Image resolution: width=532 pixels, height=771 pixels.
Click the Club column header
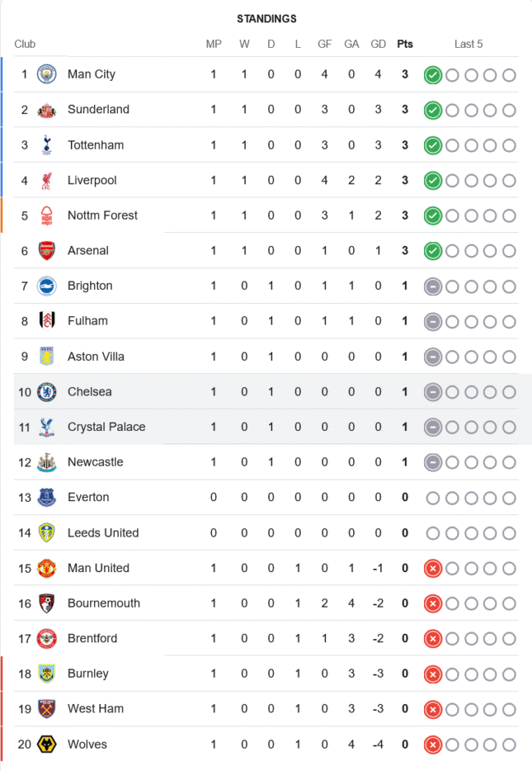click(x=25, y=44)
